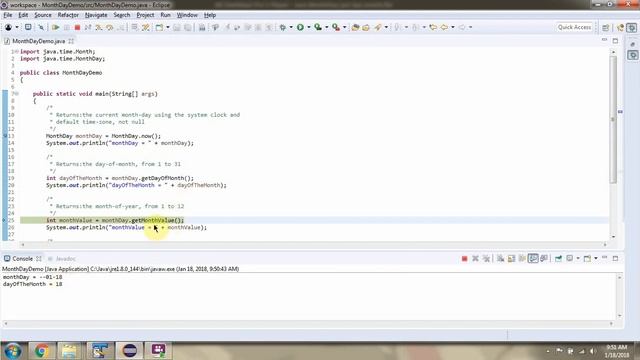Toggle Word Wrap in Console toolbar
This screenshot has width=640, height=360.
pos(522,258)
